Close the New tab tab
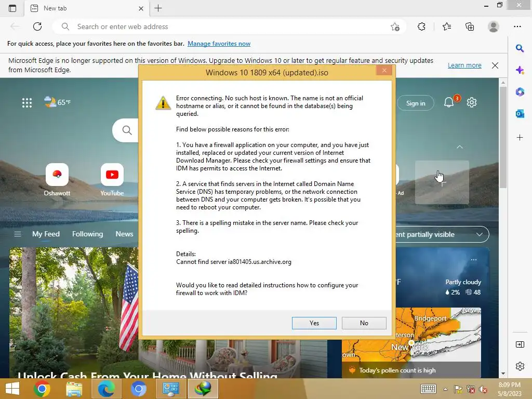 click(x=141, y=8)
